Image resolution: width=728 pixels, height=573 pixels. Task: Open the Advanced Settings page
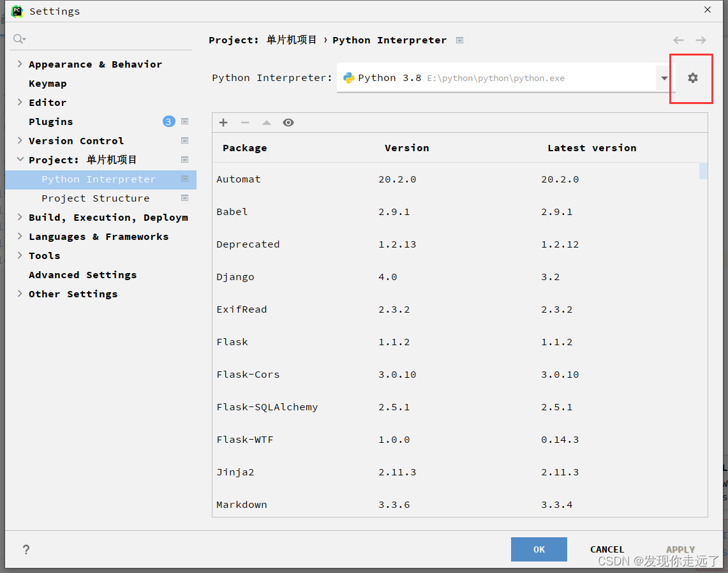83,275
